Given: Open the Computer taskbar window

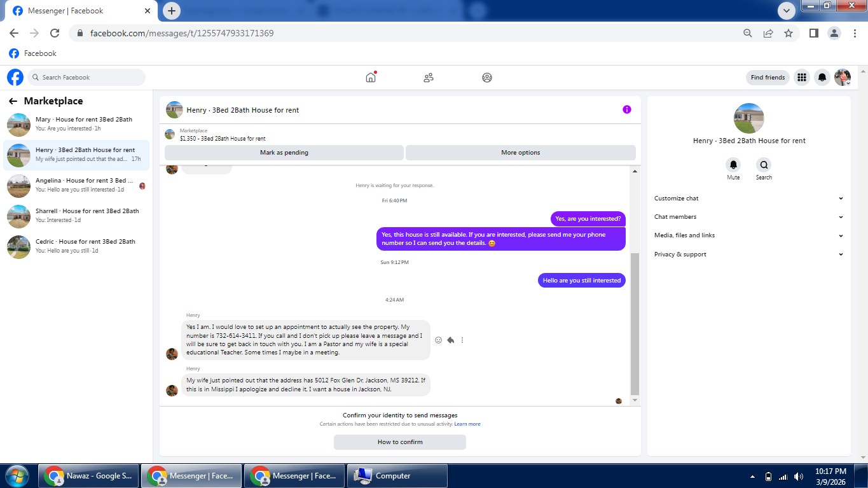Looking at the screenshot, I should (x=397, y=476).
